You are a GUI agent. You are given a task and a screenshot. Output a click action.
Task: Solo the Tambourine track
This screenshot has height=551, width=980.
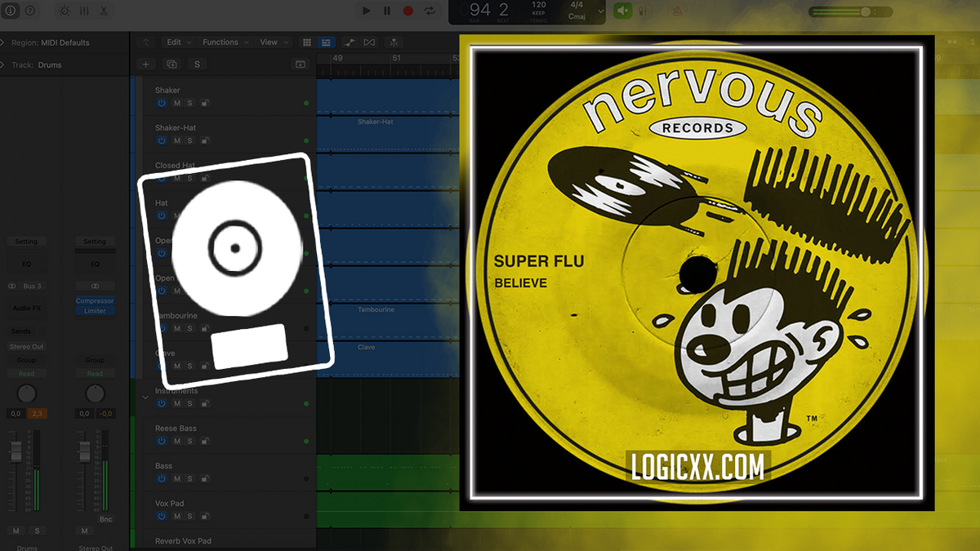(190, 327)
